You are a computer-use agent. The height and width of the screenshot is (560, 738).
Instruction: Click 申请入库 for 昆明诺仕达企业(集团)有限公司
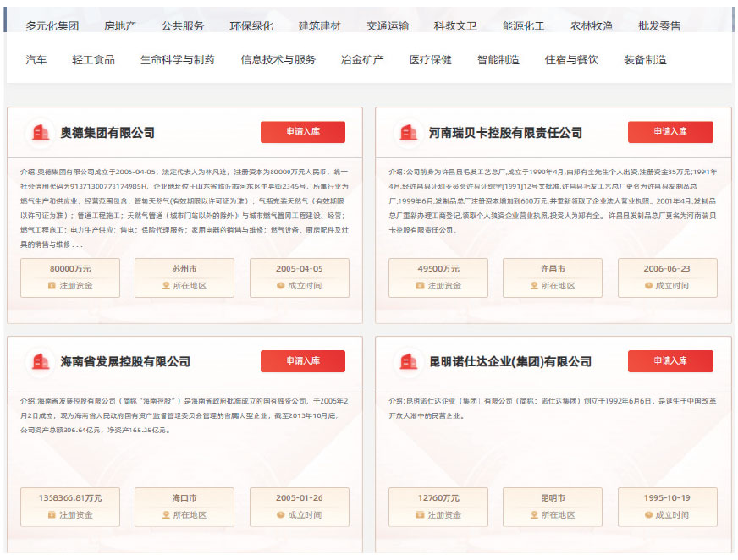pyautogui.click(x=671, y=360)
